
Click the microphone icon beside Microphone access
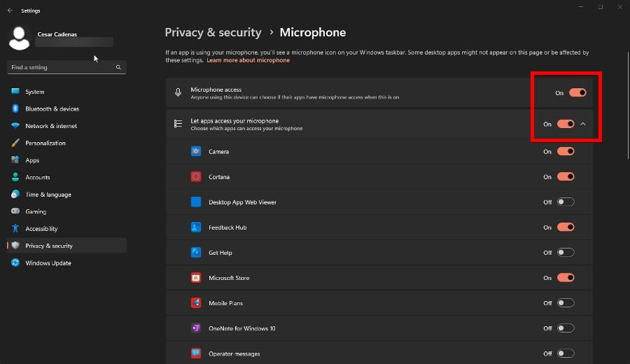click(x=178, y=92)
